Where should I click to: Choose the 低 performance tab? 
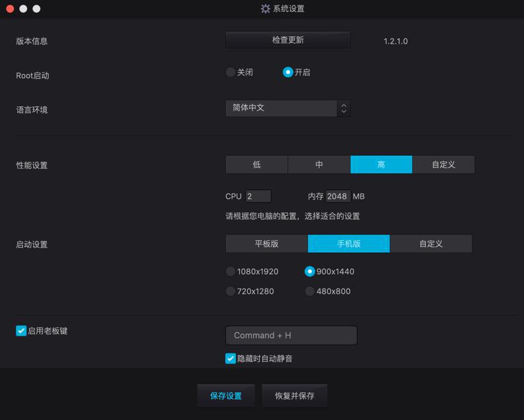coord(256,164)
